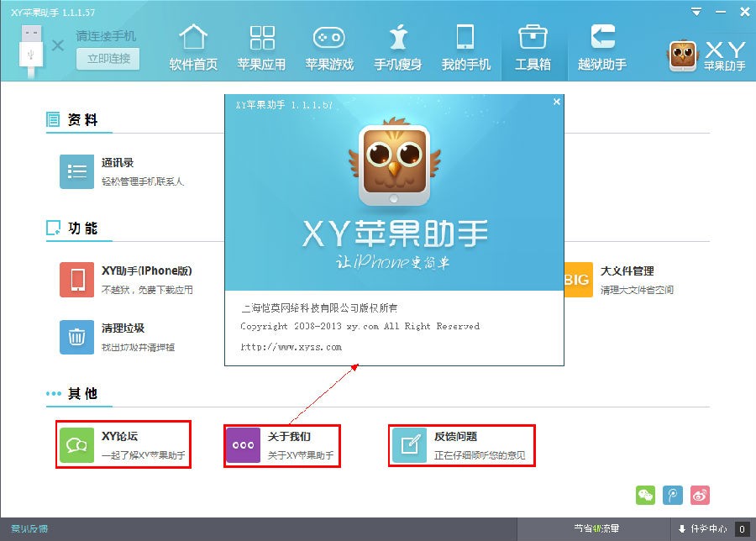Click the copyright line in about dialog

click(x=360, y=327)
